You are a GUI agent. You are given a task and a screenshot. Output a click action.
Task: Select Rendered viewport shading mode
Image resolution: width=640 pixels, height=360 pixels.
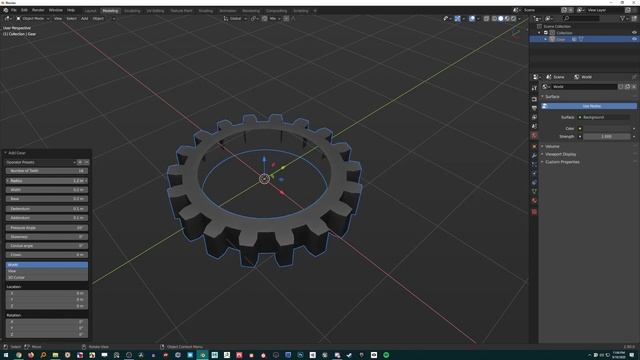coord(513,18)
